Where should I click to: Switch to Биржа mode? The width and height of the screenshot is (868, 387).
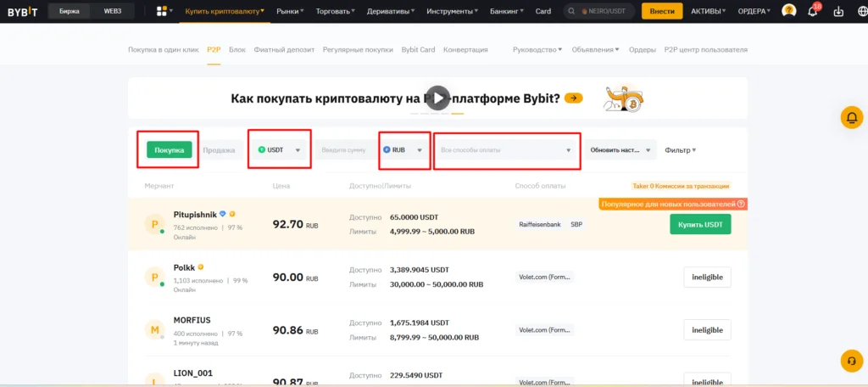pos(70,11)
